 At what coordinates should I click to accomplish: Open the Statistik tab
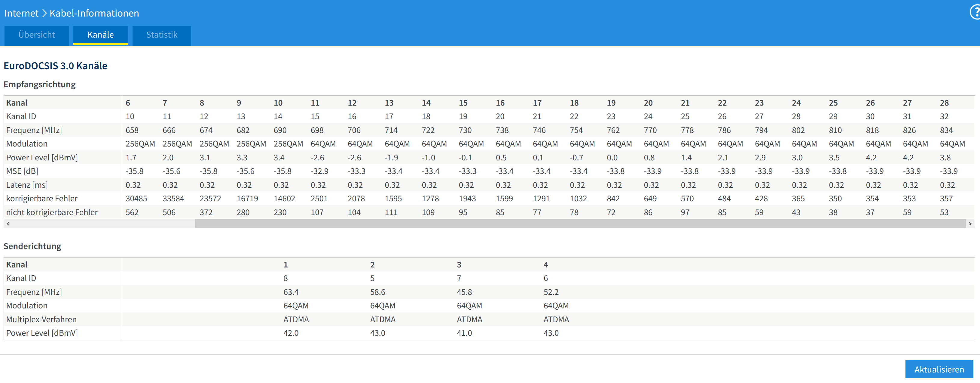tap(162, 35)
